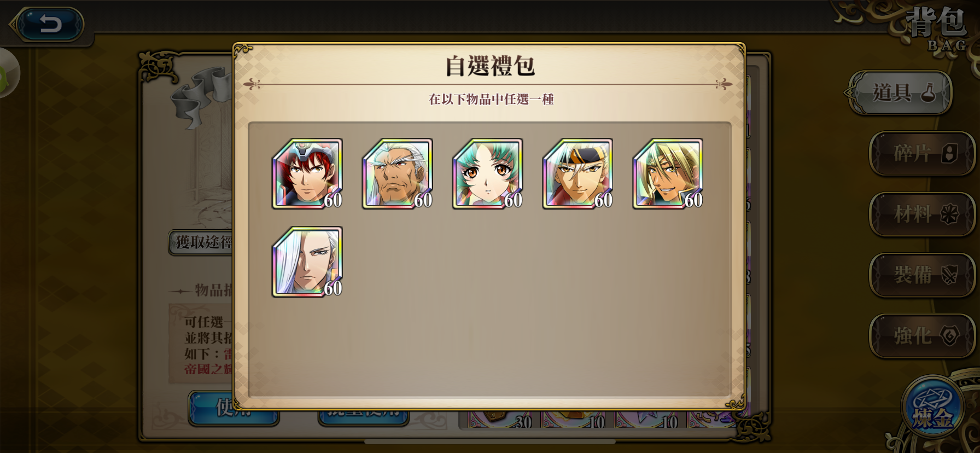Viewport: 980px width, 453px height.
Task: Choose the grinning blond-haired hero icon
Action: point(668,173)
